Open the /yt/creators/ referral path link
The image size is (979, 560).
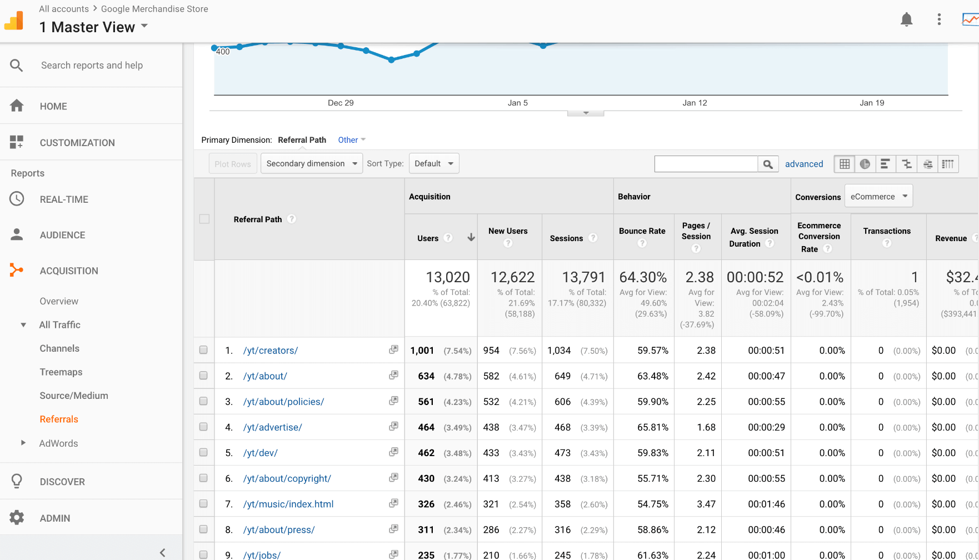coord(271,351)
